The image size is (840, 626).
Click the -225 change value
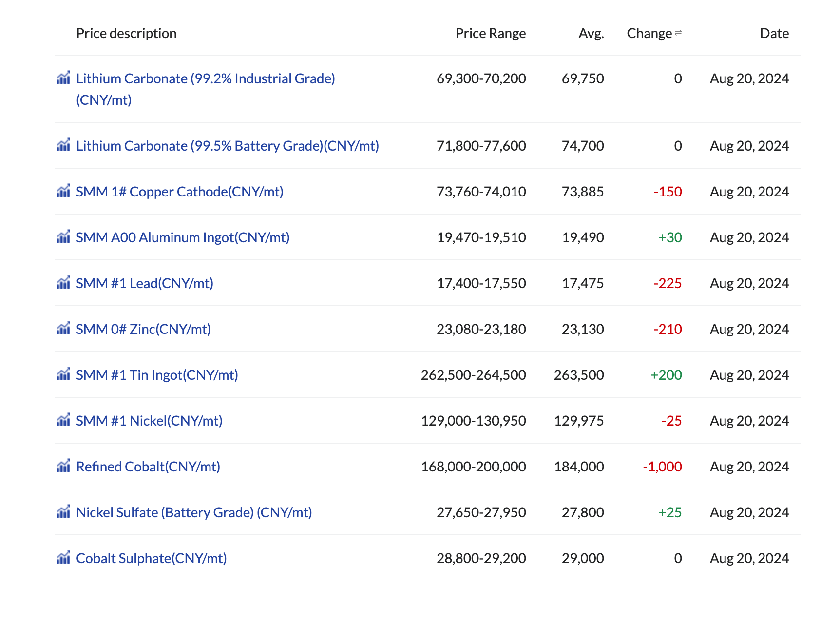pyautogui.click(x=668, y=283)
